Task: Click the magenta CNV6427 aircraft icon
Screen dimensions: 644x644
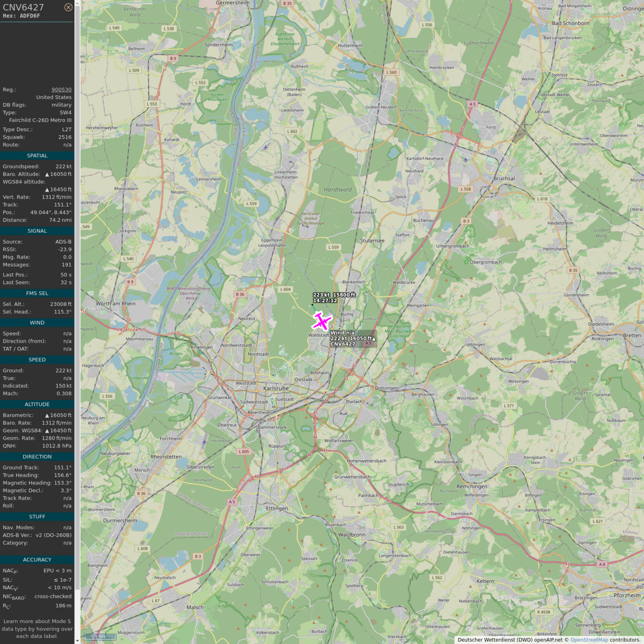Action: pyautogui.click(x=322, y=322)
